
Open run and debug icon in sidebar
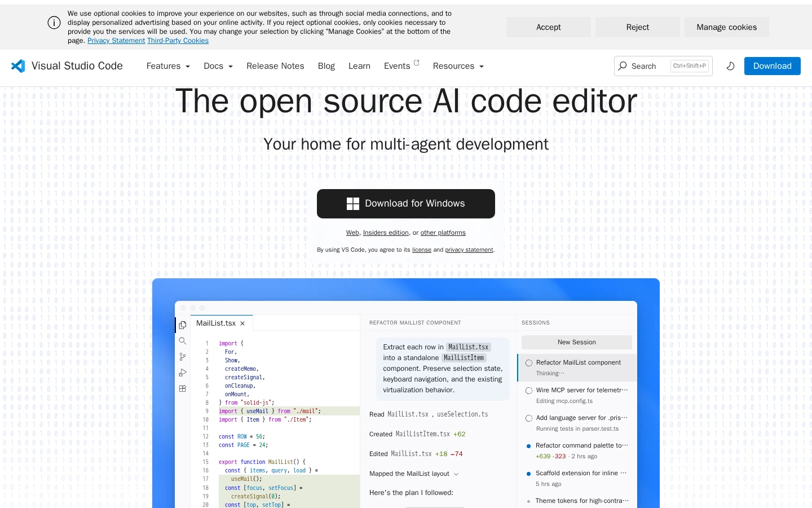[183, 373]
